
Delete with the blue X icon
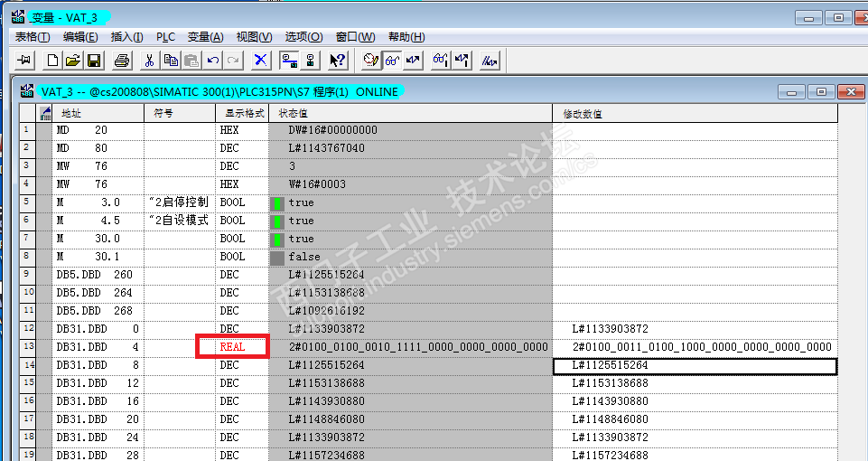tap(260, 60)
